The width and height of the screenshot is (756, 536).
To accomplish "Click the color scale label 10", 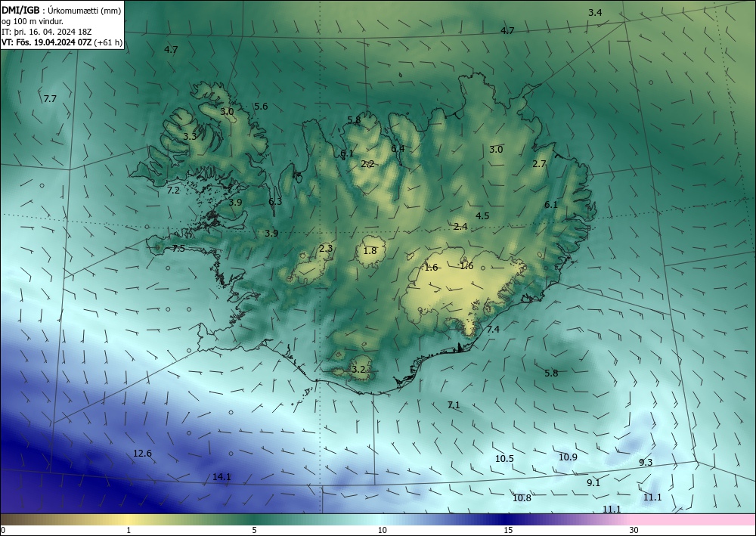I will point(382,531).
